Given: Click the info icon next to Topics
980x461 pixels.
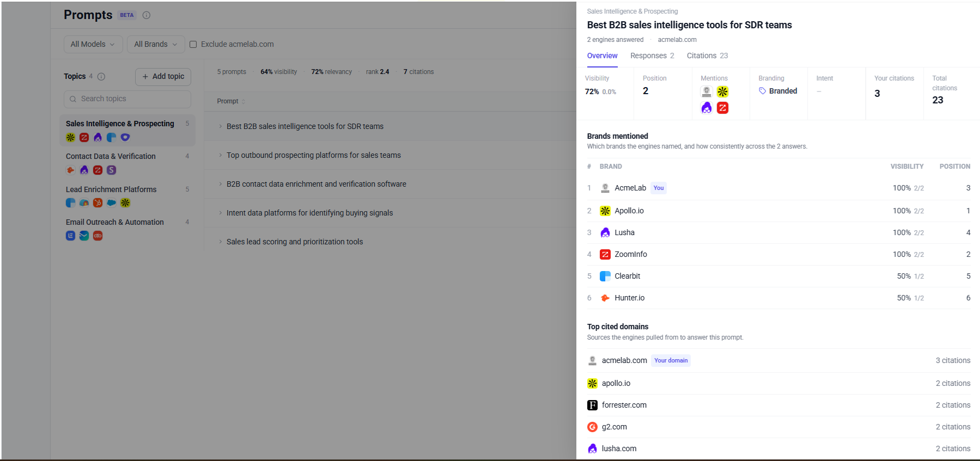Looking at the screenshot, I should 101,77.
